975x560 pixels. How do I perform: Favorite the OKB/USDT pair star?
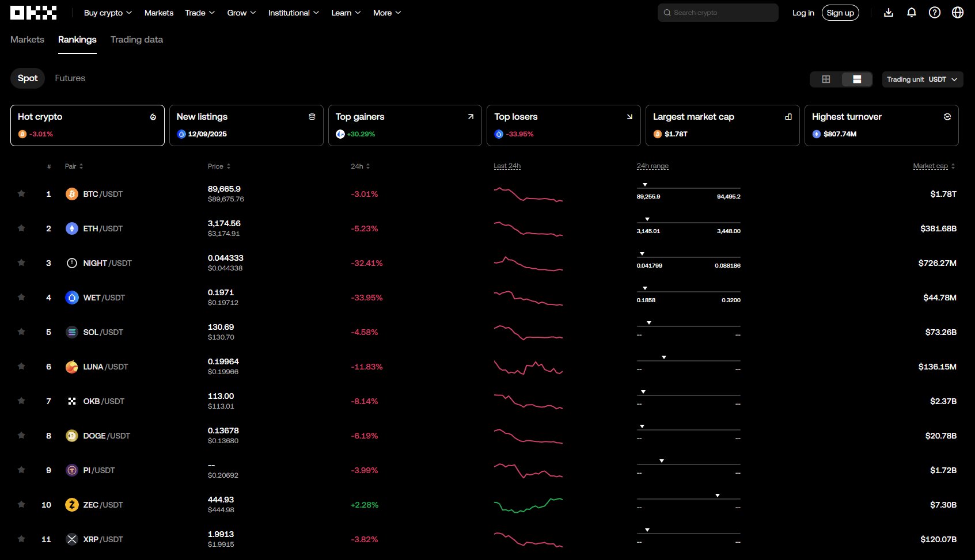(x=21, y=401)
